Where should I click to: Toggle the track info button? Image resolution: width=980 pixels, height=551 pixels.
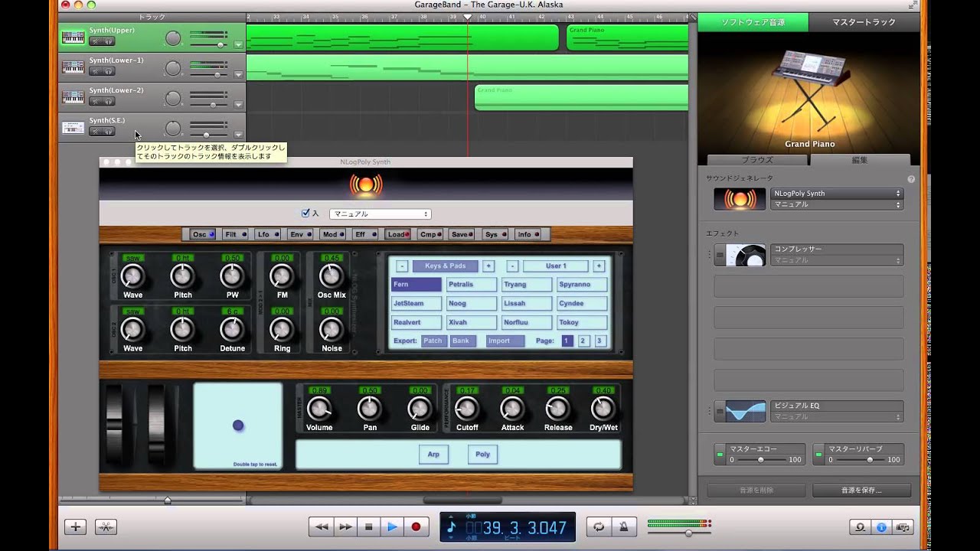coord(881,527)
